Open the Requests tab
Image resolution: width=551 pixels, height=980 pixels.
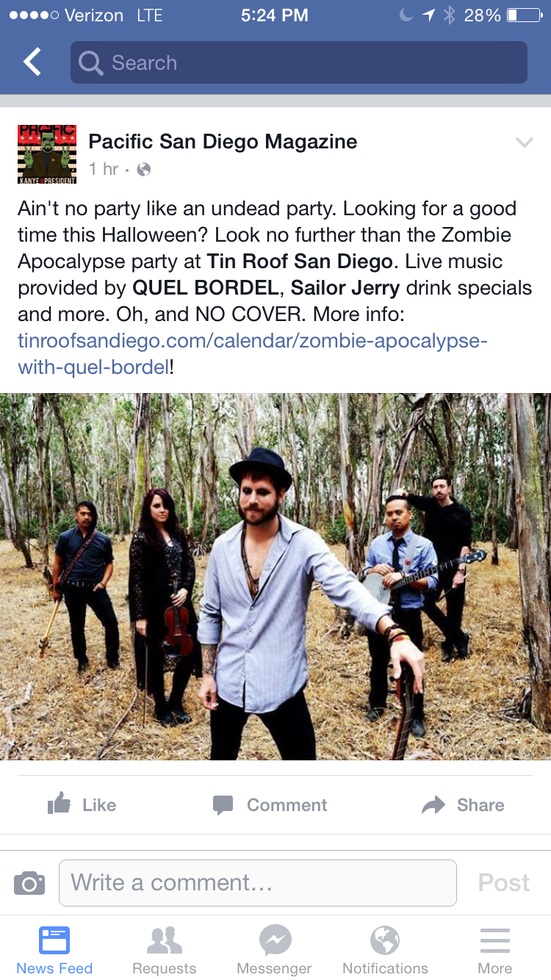(165, 951)
